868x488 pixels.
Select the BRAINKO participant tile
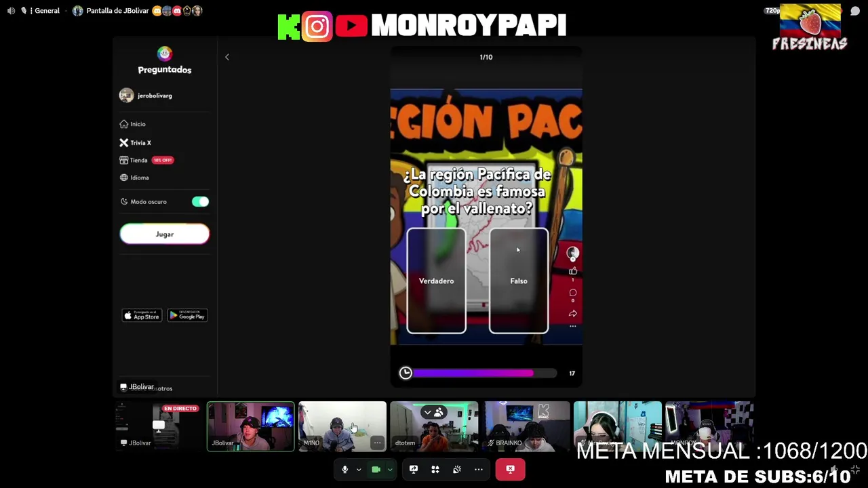point(526,426)
